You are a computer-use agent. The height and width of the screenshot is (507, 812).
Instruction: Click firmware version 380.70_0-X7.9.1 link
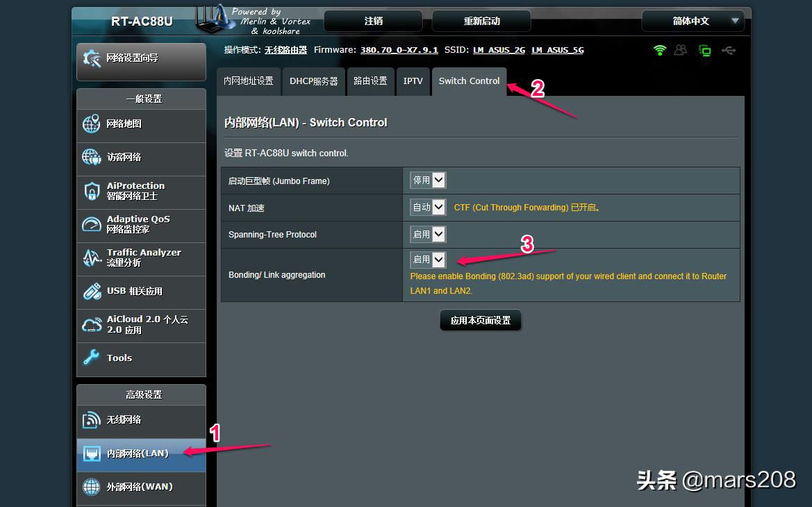click(399, 50)
